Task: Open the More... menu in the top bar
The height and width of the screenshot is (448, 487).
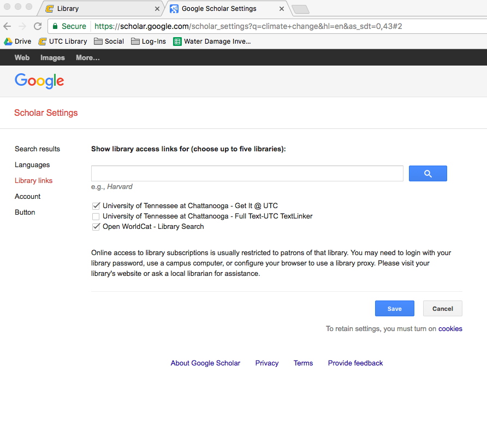Action: [x=87, y=57]
